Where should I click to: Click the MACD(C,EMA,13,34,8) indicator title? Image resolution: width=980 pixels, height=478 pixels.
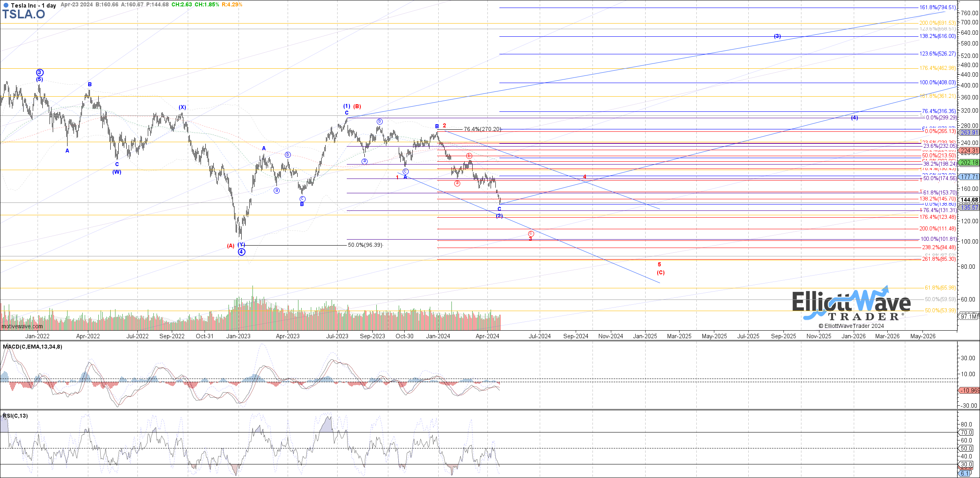pyautogui.click(x=32, y=347)
